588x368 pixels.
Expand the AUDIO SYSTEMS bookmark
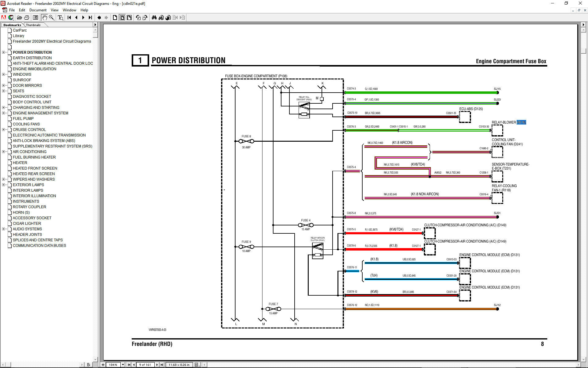point(3,229)
